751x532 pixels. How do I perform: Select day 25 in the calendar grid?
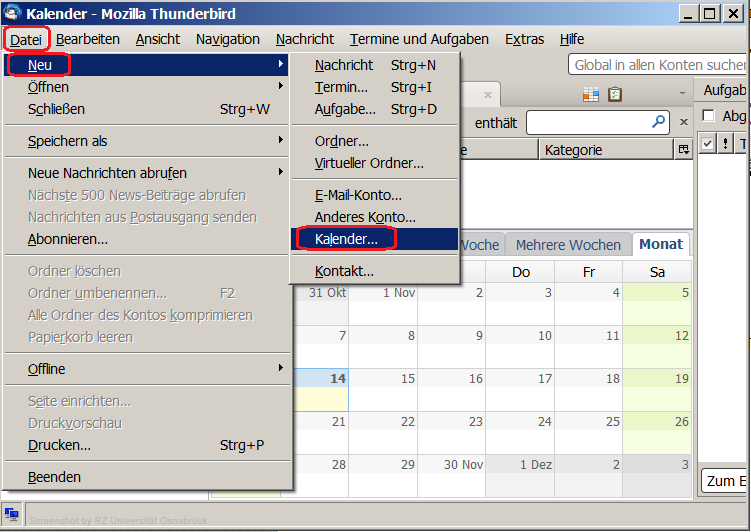point(588,433)
